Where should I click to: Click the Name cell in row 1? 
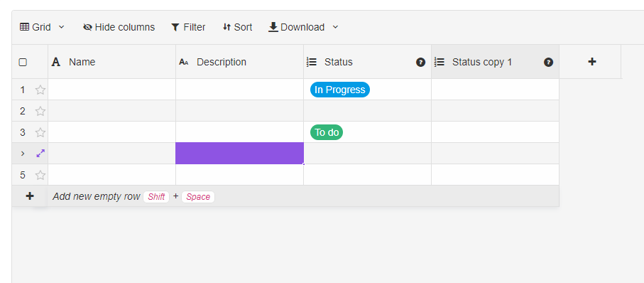(111, 90)
